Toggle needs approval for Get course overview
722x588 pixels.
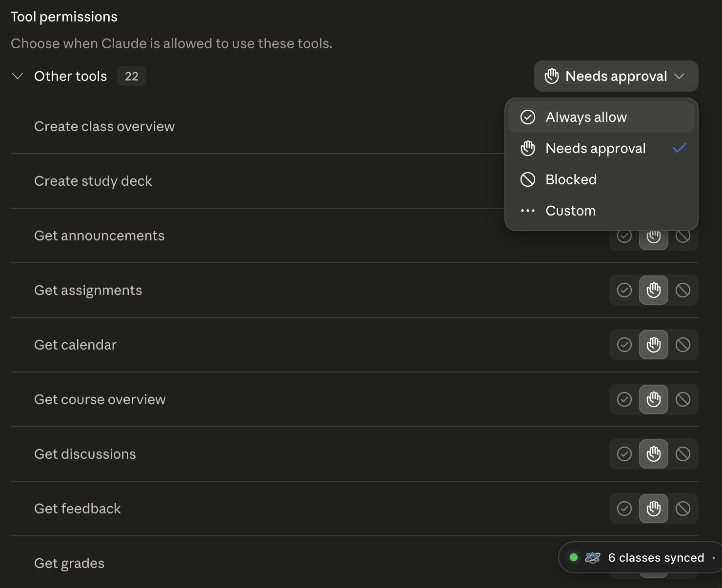point(654,399)
